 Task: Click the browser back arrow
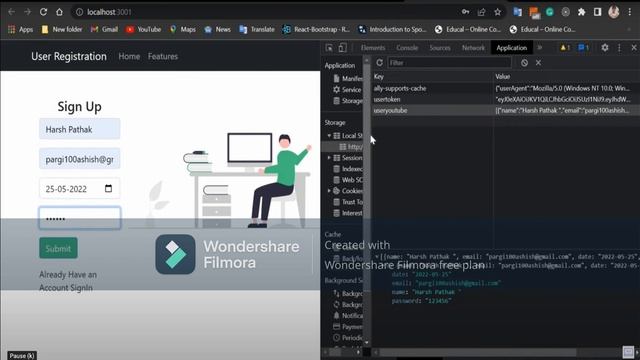(11, 12)
